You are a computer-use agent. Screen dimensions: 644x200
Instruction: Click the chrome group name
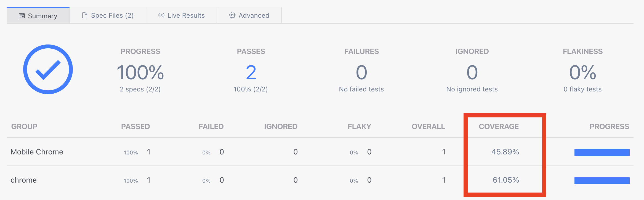24,180
